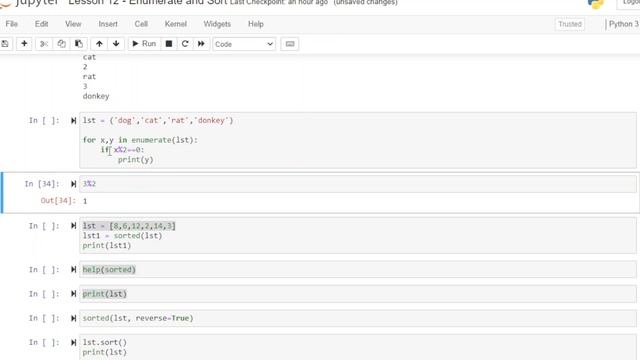Click the Trusted notebook indicator
The width and height of the screenshot is (640, 360).
[570, 24]
